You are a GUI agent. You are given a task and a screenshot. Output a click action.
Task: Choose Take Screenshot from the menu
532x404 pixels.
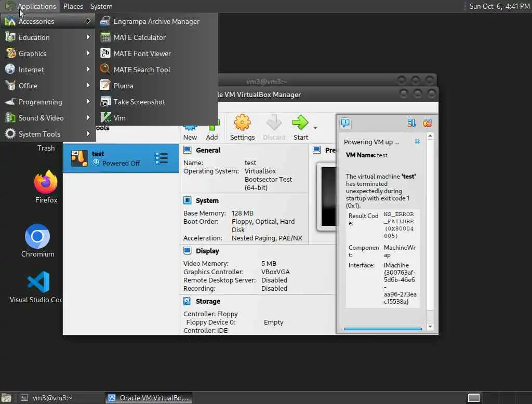pos(156,102)
